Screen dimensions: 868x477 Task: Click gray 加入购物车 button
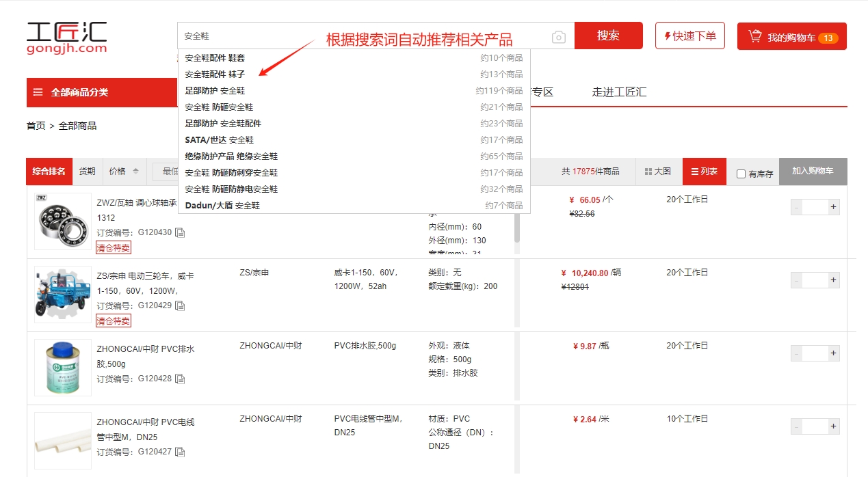tap(813, 172)
